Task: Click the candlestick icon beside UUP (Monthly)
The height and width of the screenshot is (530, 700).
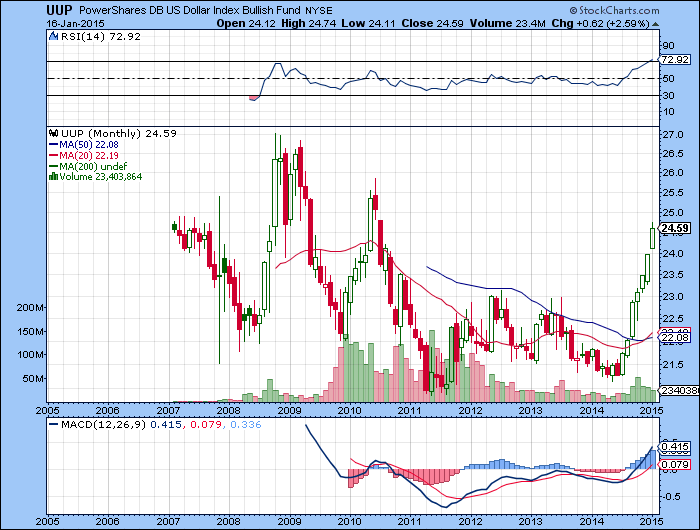Action: (x=54, y=133)
